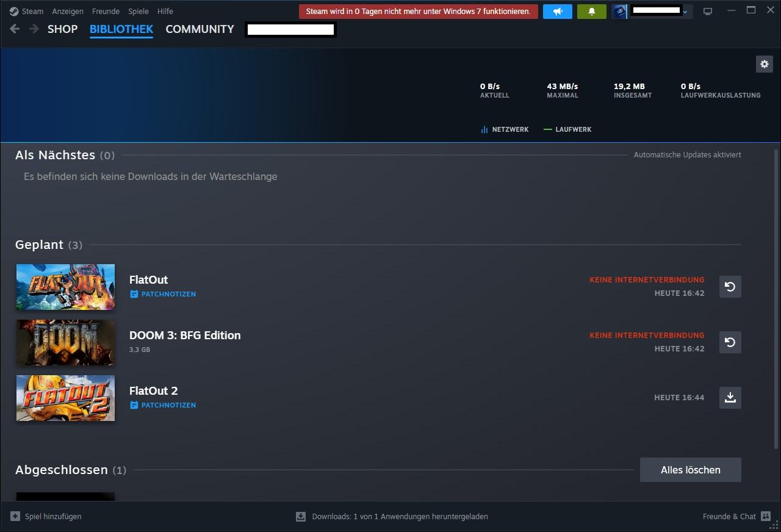
Task: Start FlatOut 2 download with the download icon
Action: tap(730, 398)
